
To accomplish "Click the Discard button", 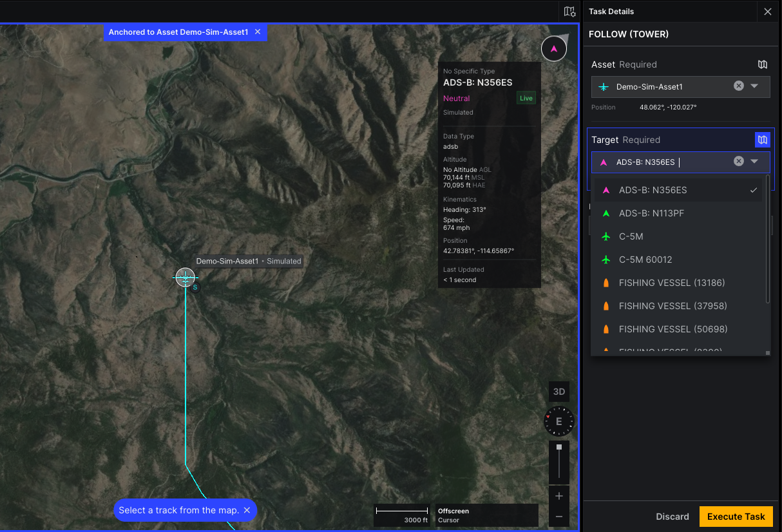I will (x=672, y=517).
